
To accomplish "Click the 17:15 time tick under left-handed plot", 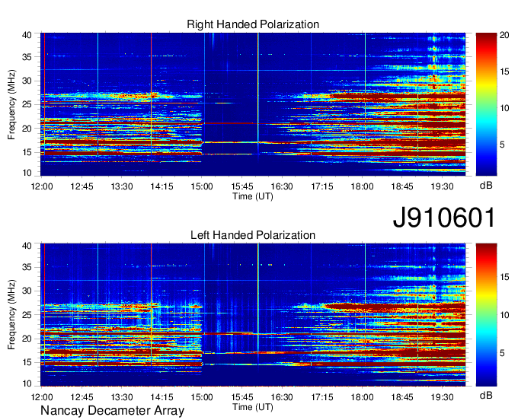I will pyautogui.click(x=322, y=397).
